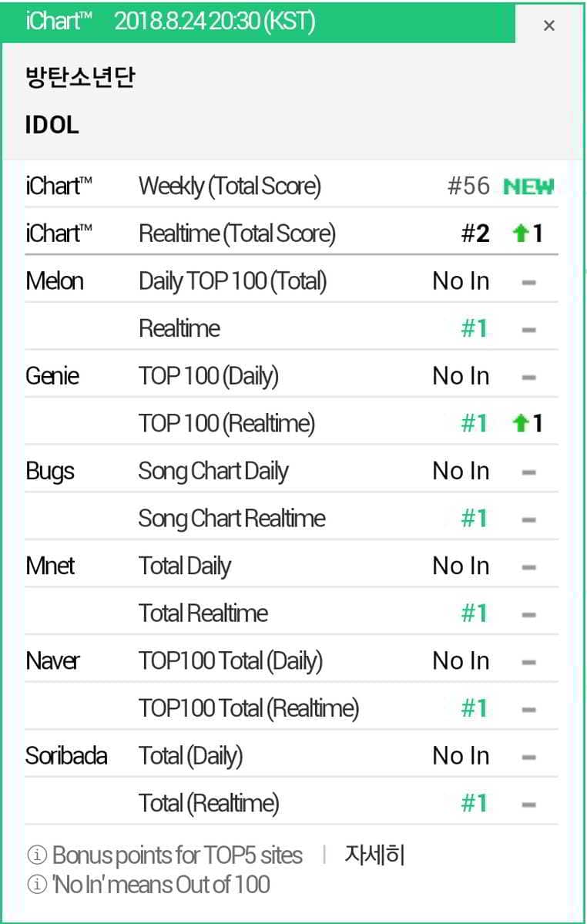Open the 자세히 details link
587x924 pixels.
374,855
